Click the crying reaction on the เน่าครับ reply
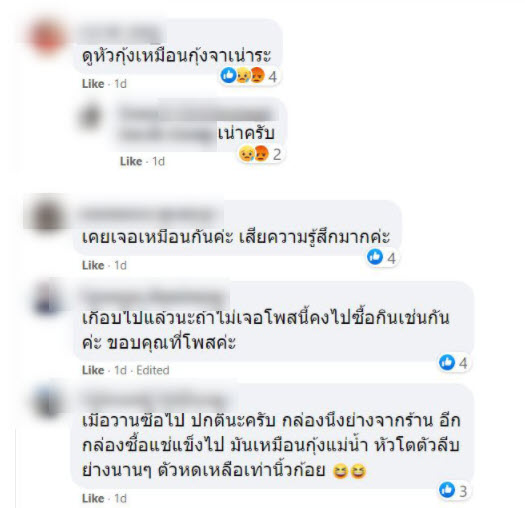Image resolution: width=525 pixels, height=508 pixels. (247, 153)
